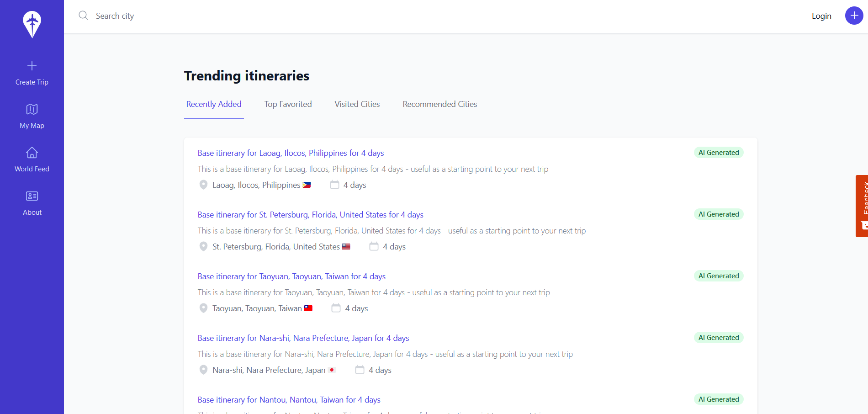
Task: Open the Laoag, Ilocos itinerary
Action: click(x=291, y=153)
